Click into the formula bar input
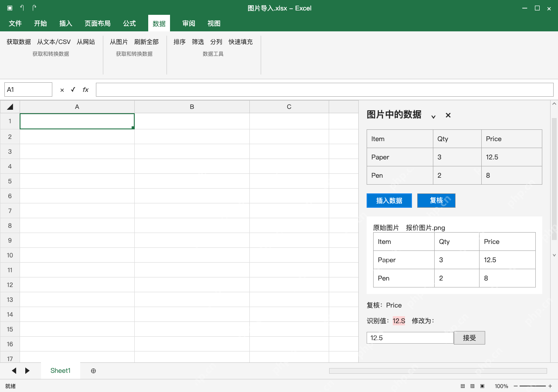Viewport: 558px width, 392px height. pyautogui.click(x=325, y=90)
